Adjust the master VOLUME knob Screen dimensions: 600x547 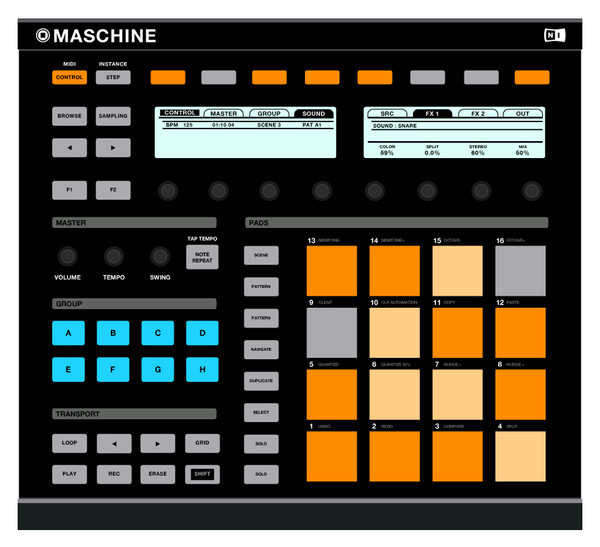click(67, 256)
